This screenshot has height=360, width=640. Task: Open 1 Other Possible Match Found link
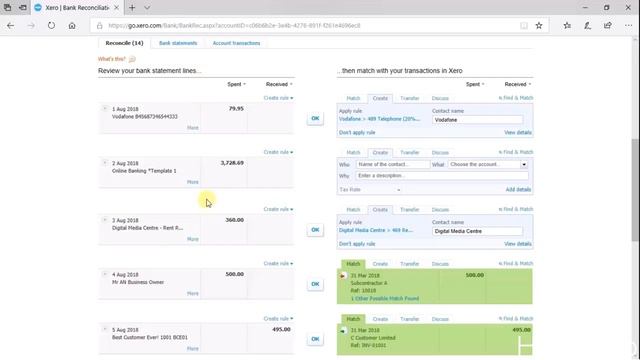pos(385,299)
